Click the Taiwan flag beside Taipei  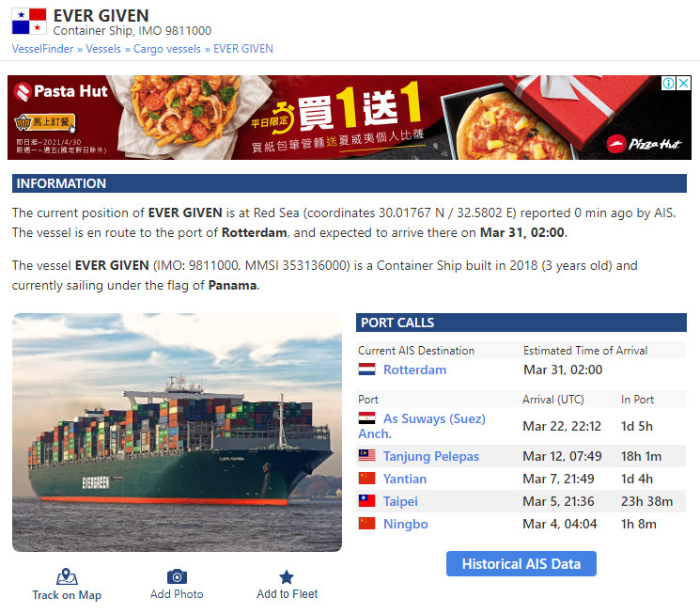click(x=367, y=500)
